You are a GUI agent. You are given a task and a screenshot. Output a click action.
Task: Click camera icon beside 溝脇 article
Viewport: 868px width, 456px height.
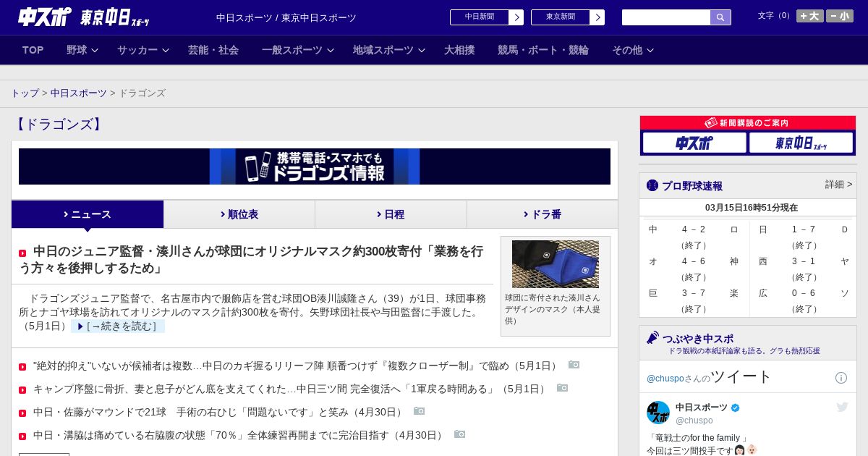pyautogui.click(x=459, y=434)
